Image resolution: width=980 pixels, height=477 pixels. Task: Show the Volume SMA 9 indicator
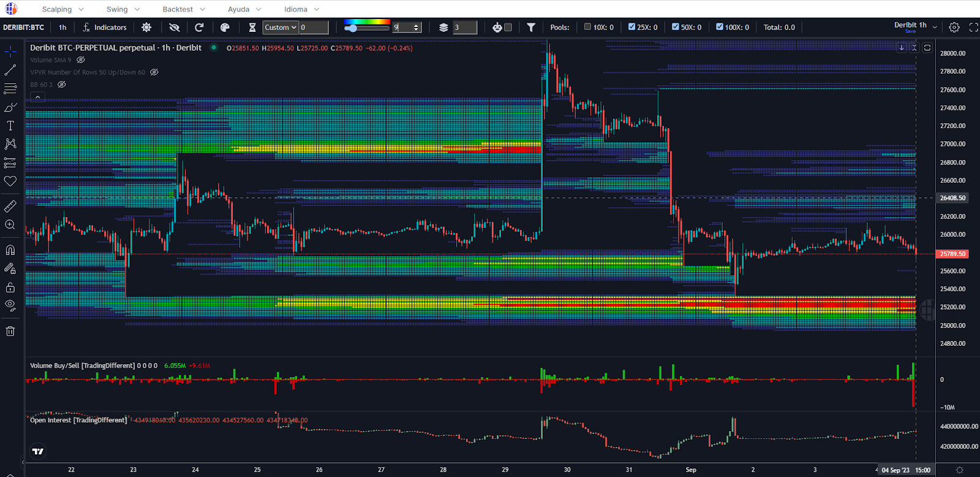(x=81, y=60)
